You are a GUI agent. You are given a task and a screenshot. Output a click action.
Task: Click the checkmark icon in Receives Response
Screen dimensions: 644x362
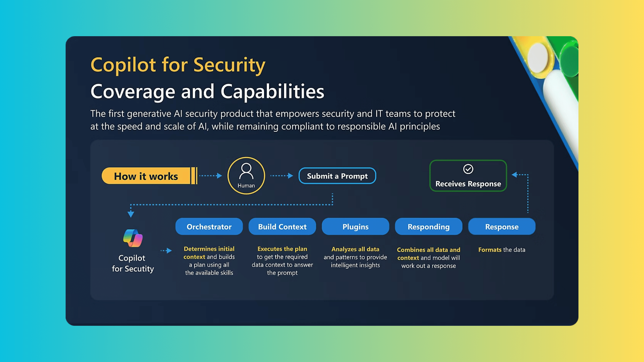467,169
